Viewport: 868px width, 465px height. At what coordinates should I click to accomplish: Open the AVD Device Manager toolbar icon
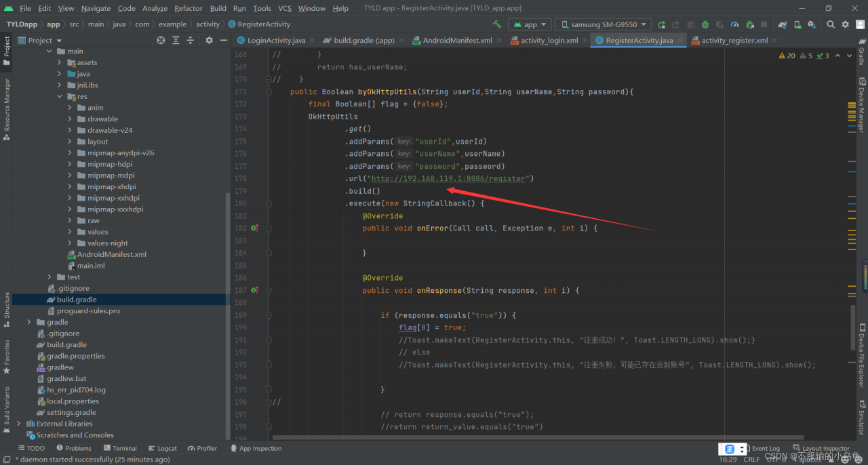(797, 24)
